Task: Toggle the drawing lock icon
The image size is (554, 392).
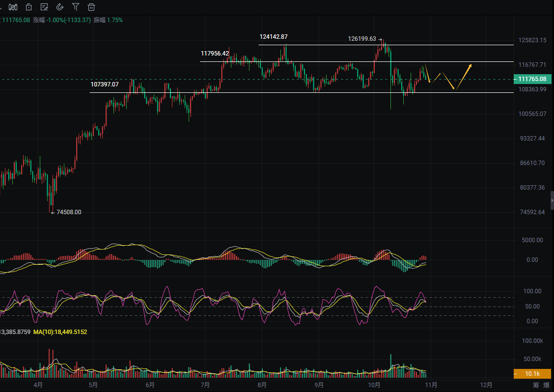Action: click(x=29, y=7)
